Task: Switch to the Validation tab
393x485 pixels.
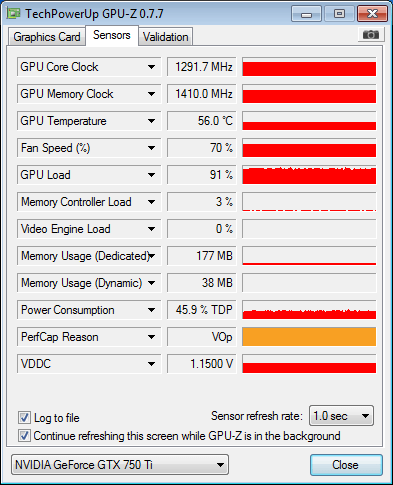Action: [166, 37]
